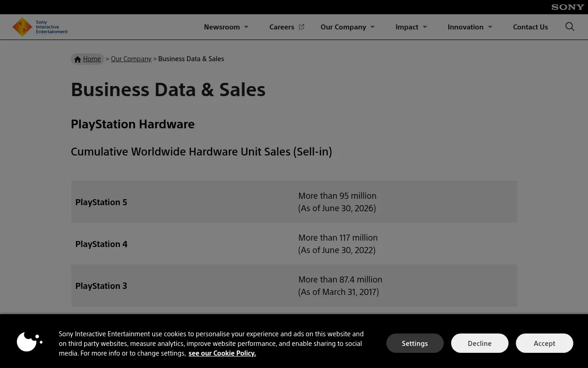Select the PlayStation 5 row label
Image resolution: width=588 pixels, height=368 pixels.
tap(101, 202)
